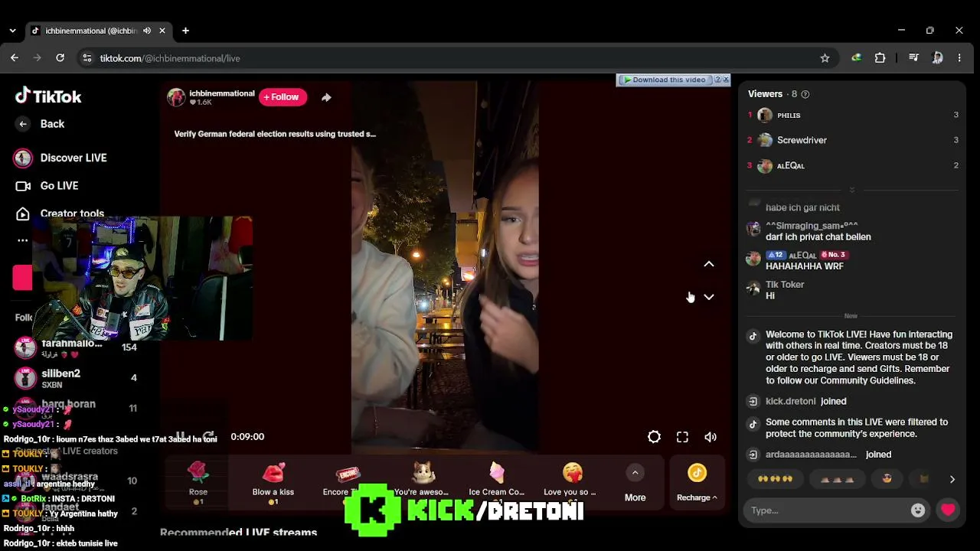Select the ichbinemmational browser tab
This screenshot has height=551, width=980.
click(x=90, y=31)
